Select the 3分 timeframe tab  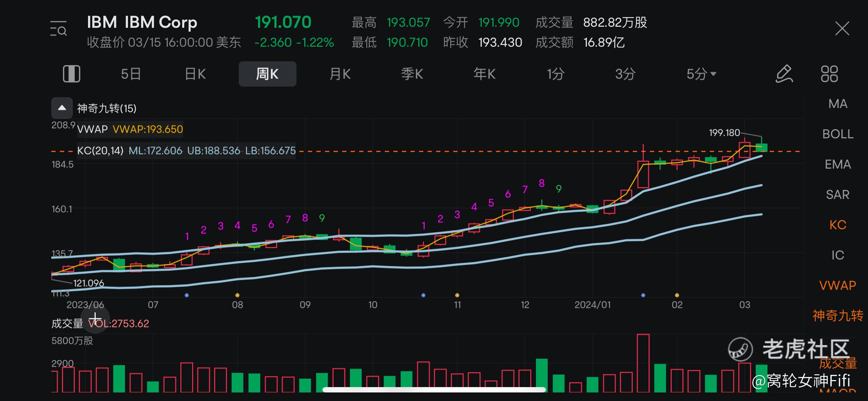[625, 74]
